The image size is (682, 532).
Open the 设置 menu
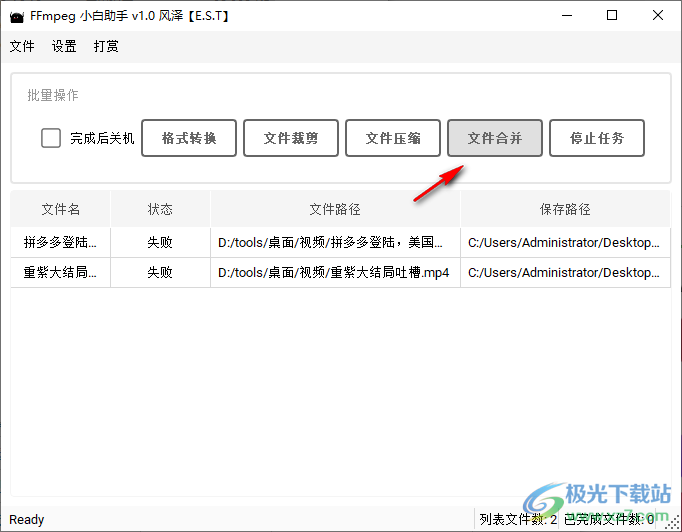click(64, 46)
